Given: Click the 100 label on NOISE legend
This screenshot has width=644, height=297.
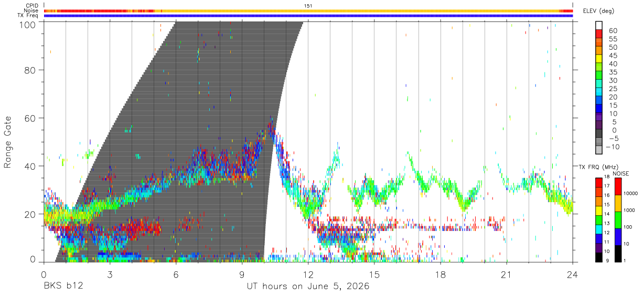Looking at the screenshot, I should [x=628, y=227].
